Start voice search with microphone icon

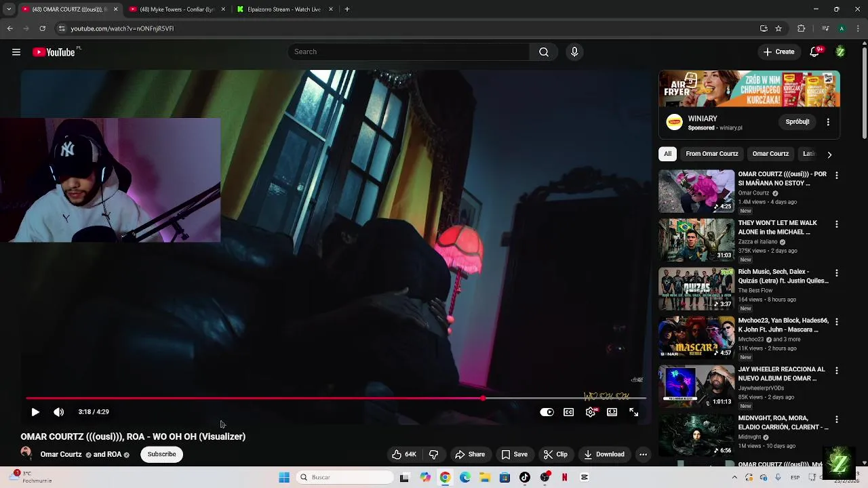click(x=574, y=52)
